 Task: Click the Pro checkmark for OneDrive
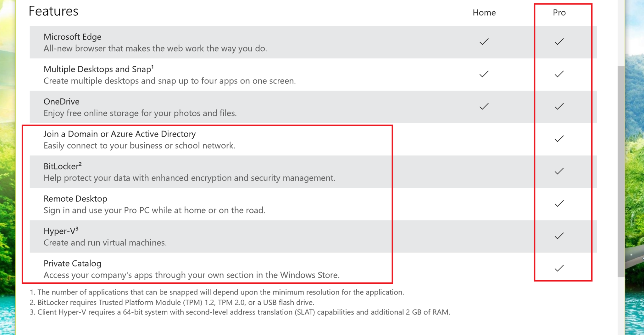coord(559,107)
